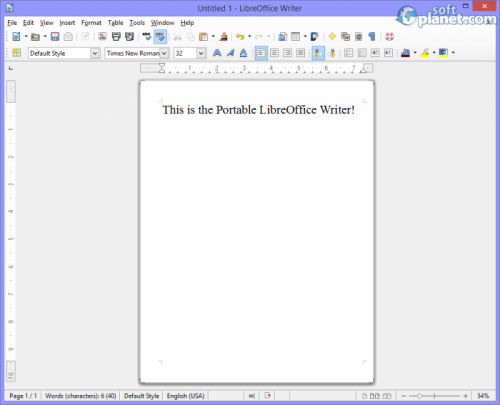
Task: Set Center paragraph alignment
Action: click(274, 53)
